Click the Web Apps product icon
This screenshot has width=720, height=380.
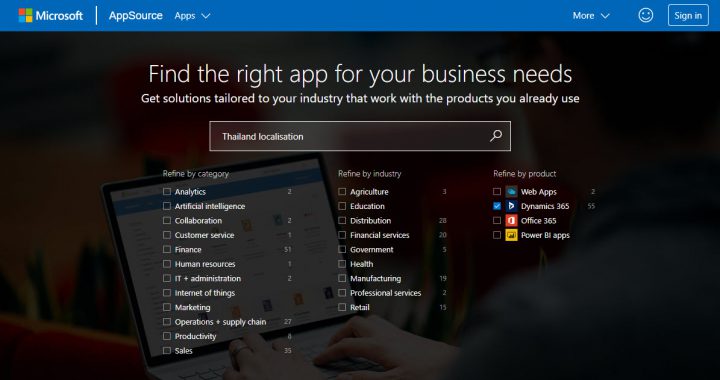click(512, 192)
